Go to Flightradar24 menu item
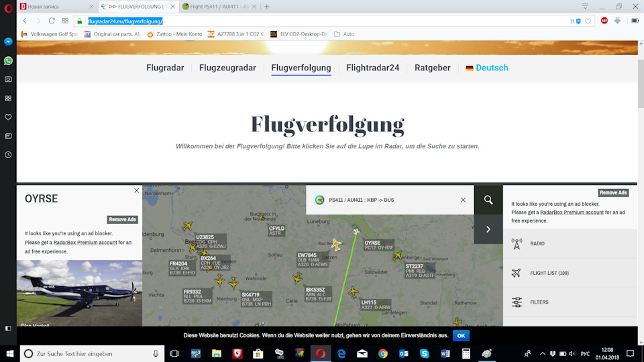The width and height of the screenshot is (644, 362). point(372,68)
